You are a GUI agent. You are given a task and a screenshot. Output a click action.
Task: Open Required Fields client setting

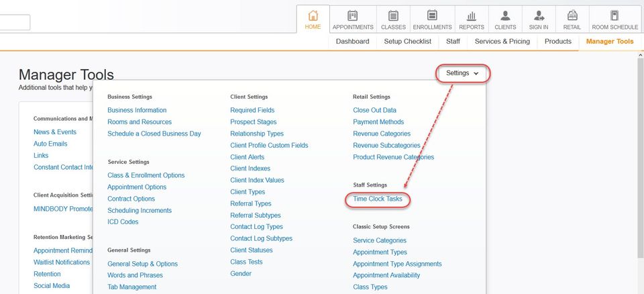(252, 110)
